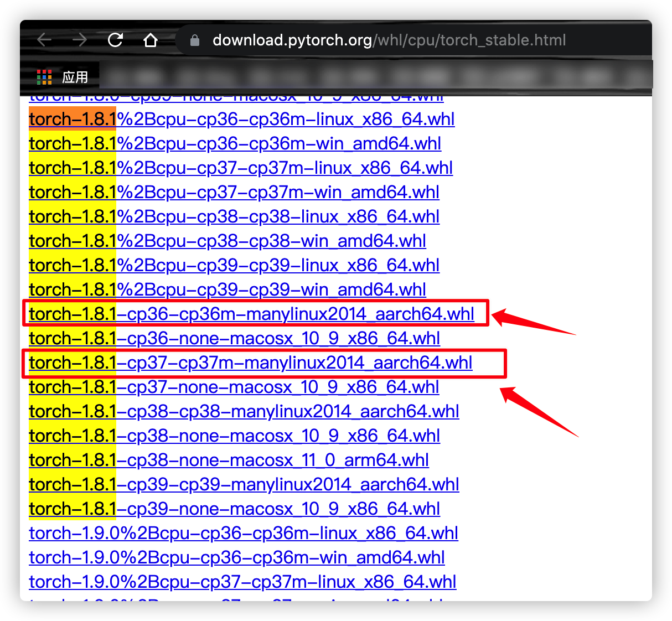
Task: Click the browser back arrow
Action: coord(44,40)
